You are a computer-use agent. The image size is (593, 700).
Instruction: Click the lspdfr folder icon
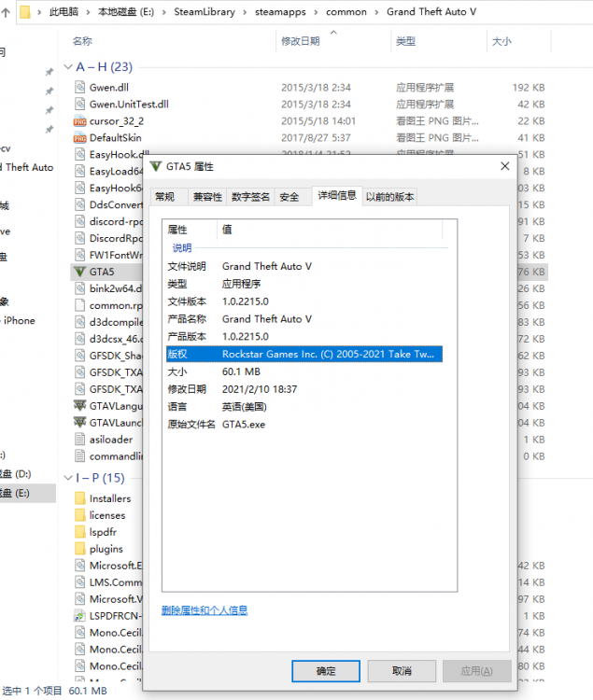(x=79, y=532)
